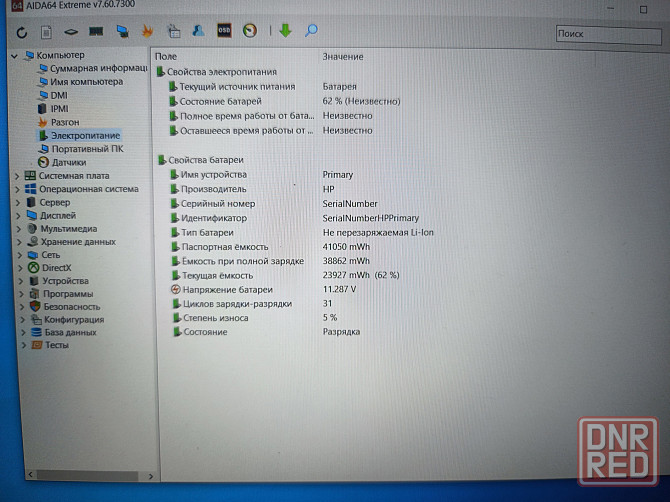Select Ёмкость при полной зарядке row

point(270,261)
